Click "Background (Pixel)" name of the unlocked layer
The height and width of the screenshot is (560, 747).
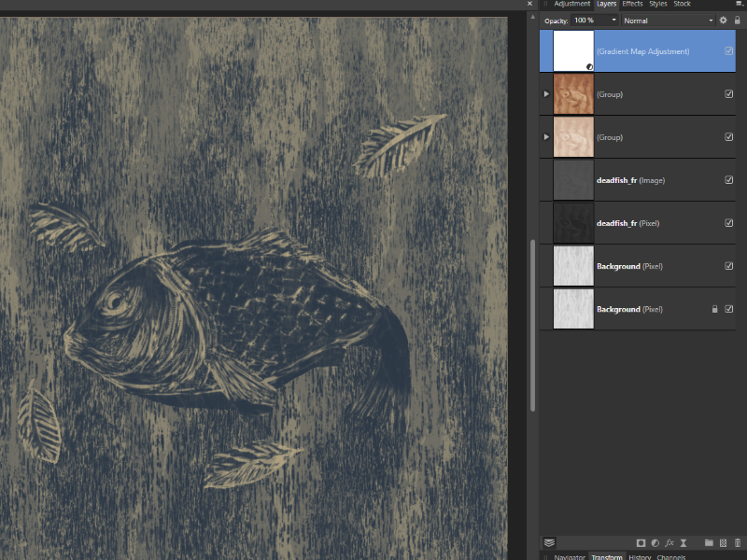(629, 266)
